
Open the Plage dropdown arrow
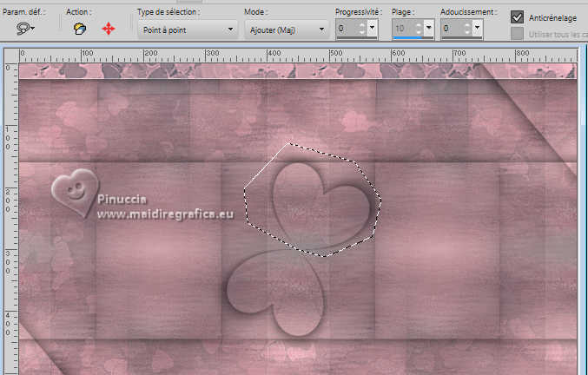429,28
